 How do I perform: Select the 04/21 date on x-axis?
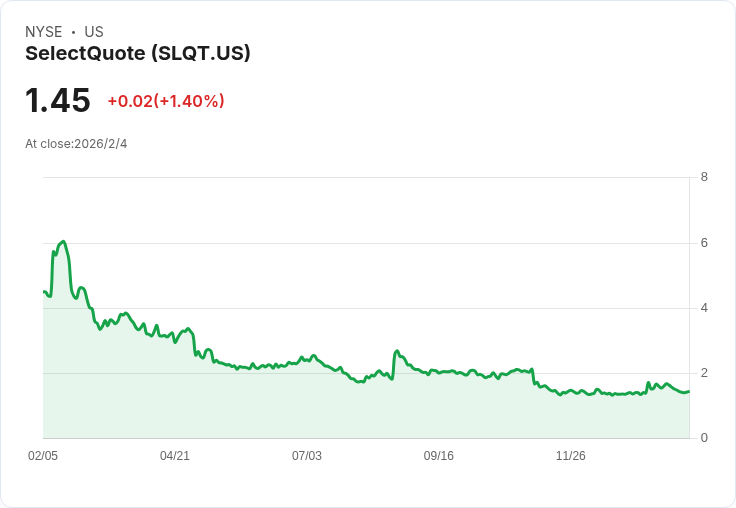[x=175, y=456]
